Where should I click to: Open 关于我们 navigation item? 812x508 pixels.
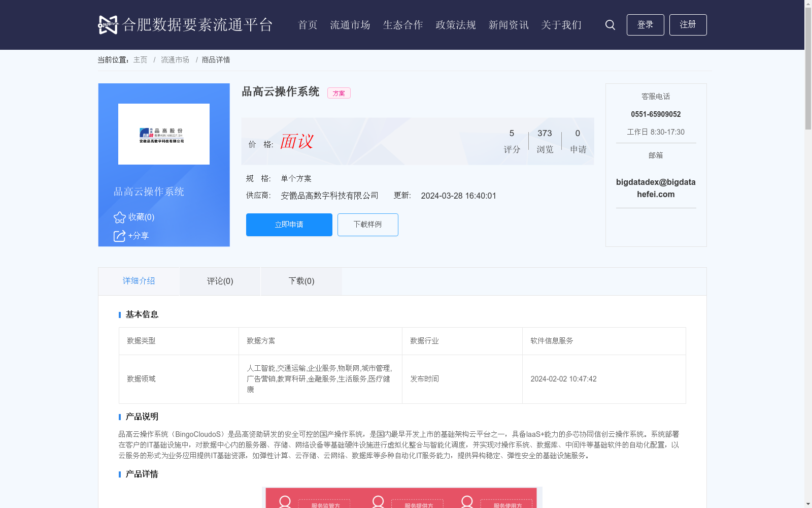tap(561, 25)
